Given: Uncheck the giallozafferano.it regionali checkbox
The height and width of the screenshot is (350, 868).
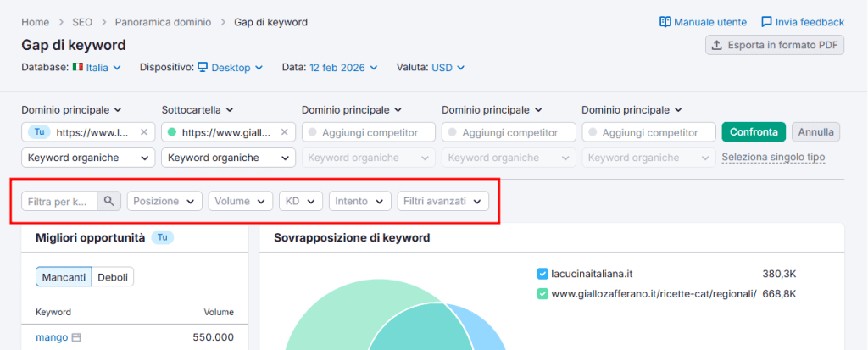Looking at the screenshot, I should point(542,294).
